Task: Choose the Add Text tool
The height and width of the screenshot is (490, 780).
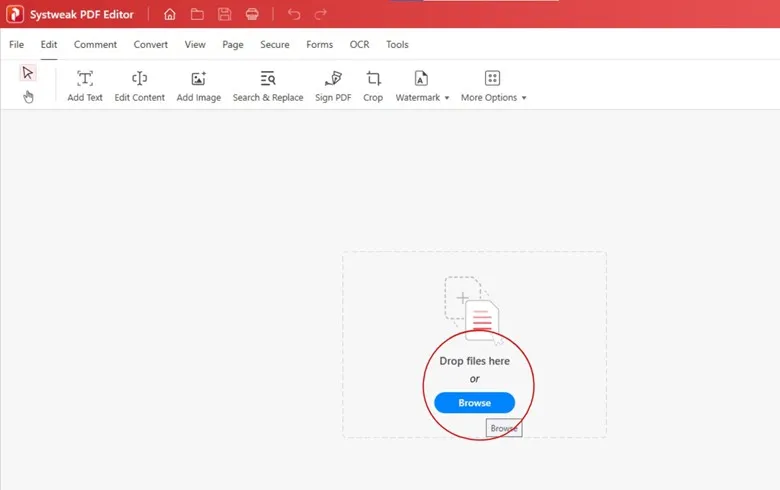Action: click(x=85, y=87)
